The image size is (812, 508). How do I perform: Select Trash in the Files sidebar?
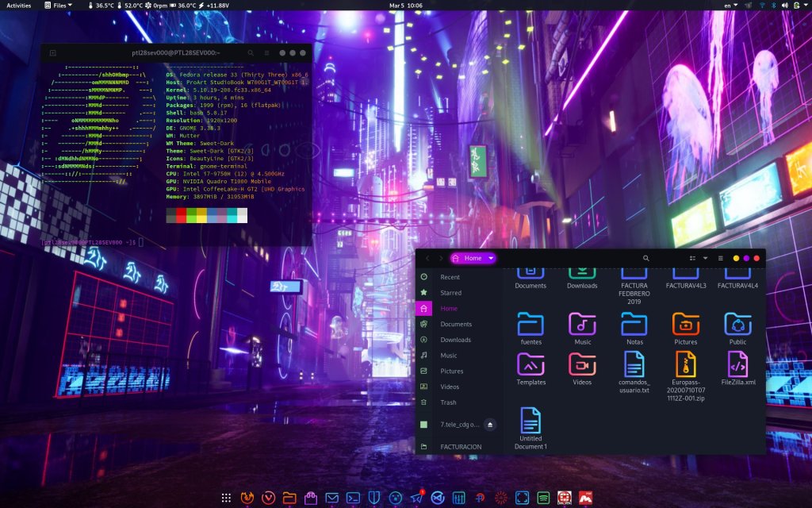[x=448, y=402]
